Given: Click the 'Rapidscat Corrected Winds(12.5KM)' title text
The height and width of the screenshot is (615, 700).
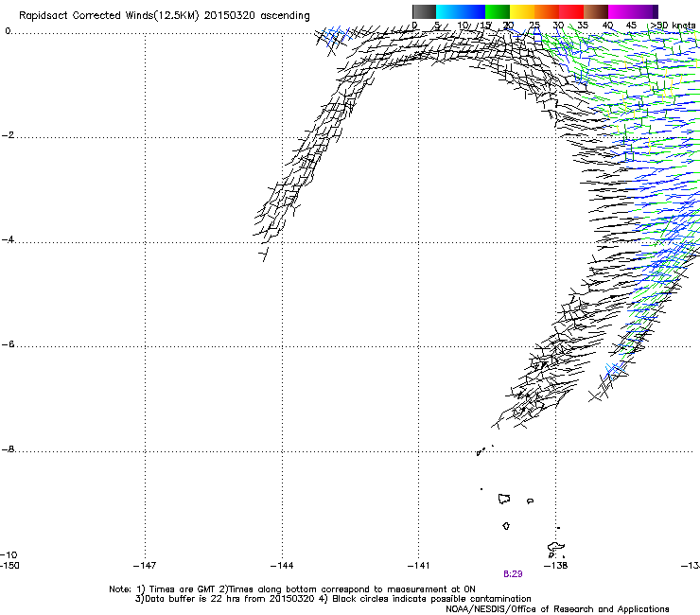Looking at the screenshot, I should pyautogui.click(x=109, y=16).
